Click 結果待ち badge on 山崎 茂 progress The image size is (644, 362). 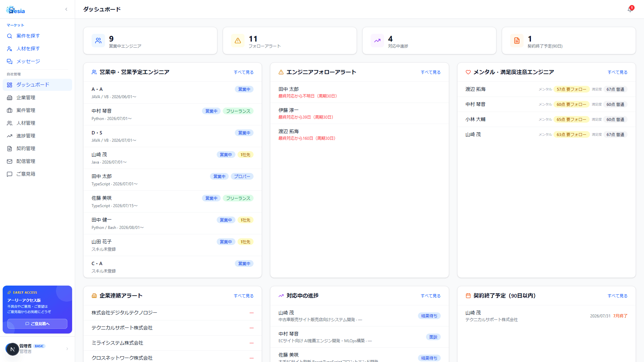(429, 316)
